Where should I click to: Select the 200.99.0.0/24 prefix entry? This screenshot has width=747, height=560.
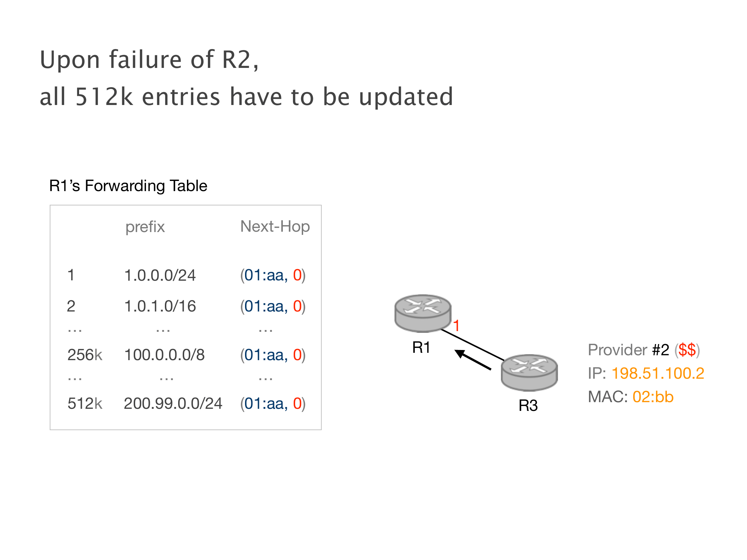coord(173,404)
